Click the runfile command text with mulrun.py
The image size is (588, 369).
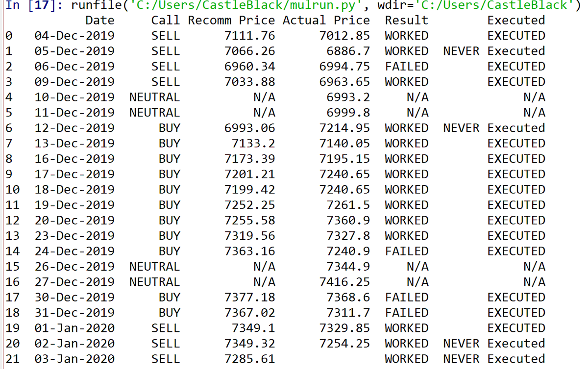tap(326, 5)
